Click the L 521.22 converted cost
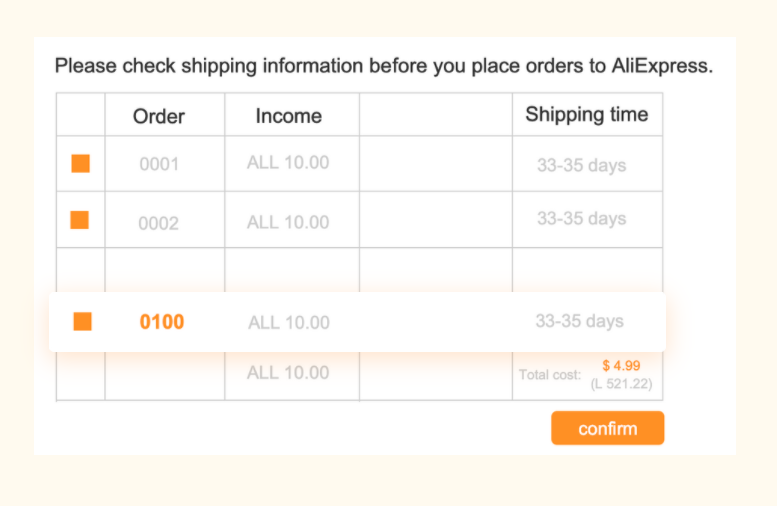The image size is (777, 506). [x=621, y=383]
